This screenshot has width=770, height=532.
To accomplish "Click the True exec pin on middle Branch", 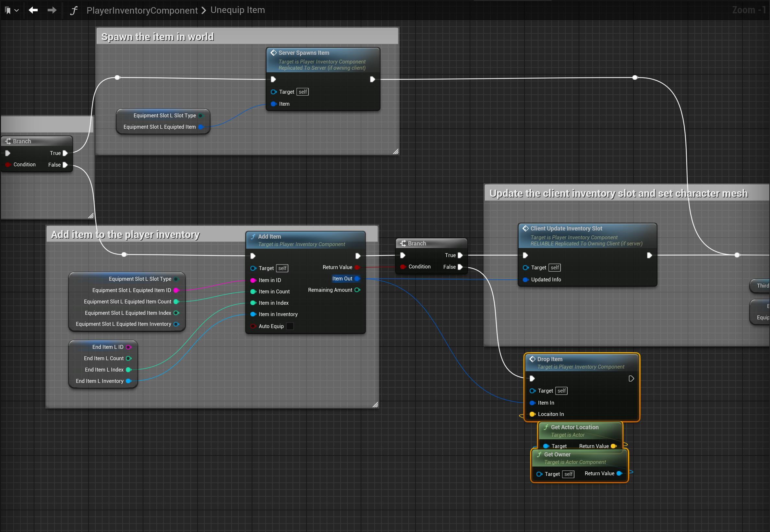I will click(x=460, y=255).
